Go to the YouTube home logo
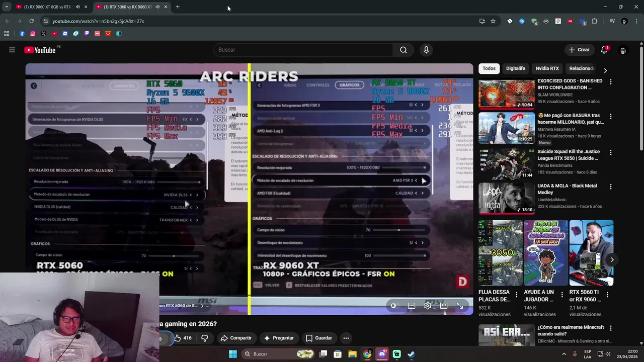Image resolution: width=644 pixels, height=362 pixels. pos(40,50)
